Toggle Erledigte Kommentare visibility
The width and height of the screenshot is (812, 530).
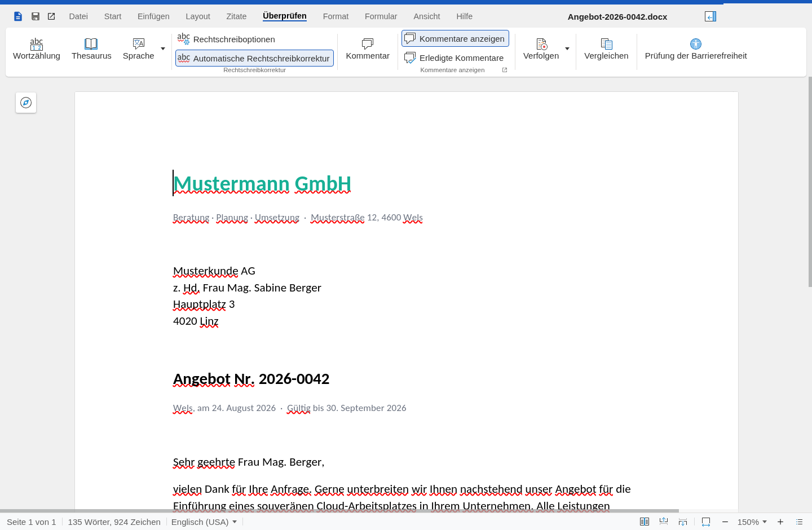454,58
